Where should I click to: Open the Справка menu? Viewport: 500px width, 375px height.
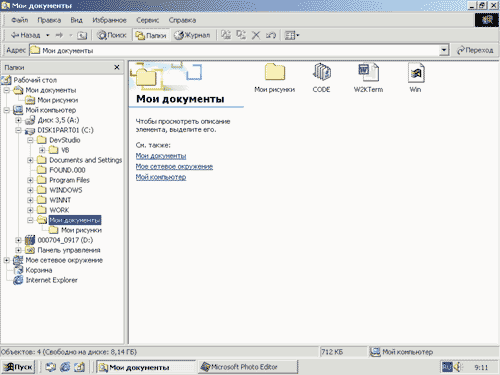pyautogui.click(x=182, y=20)
